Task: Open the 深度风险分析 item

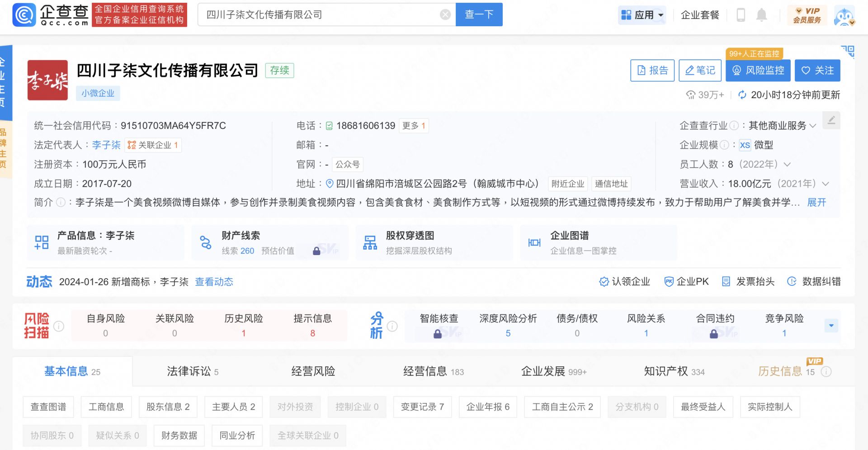Action: (508, 326)
